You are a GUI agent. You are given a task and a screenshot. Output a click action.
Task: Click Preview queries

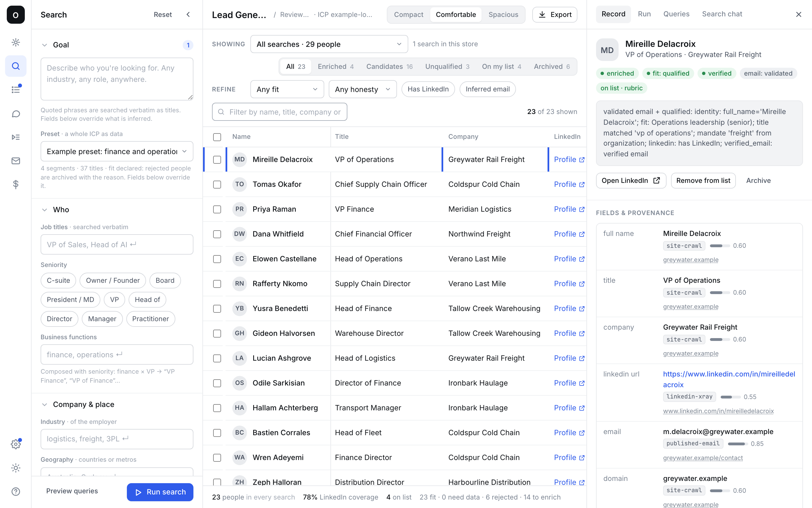(x=72, y=491)
